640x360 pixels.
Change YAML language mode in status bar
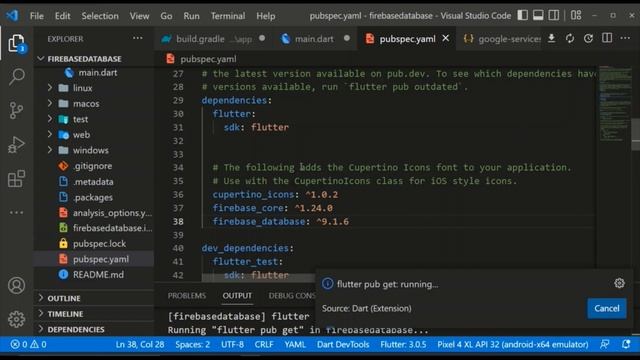[295, 344]
